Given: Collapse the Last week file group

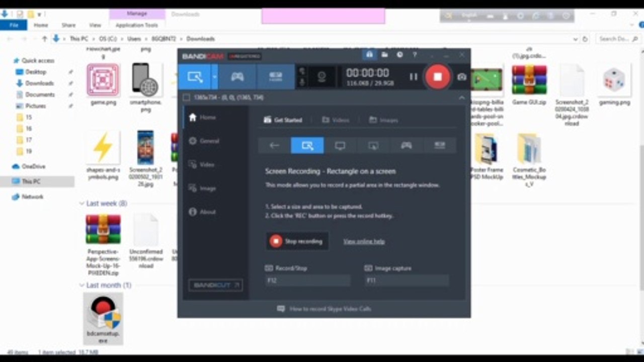Looking at the screenshot, I should coord(82,204).
